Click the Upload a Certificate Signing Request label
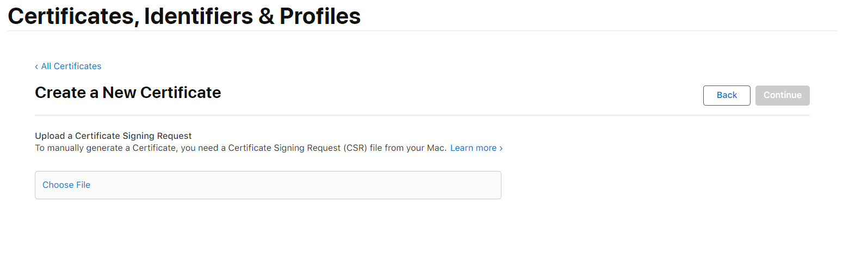Screen dimensions: 868x257 pos(113,136)
